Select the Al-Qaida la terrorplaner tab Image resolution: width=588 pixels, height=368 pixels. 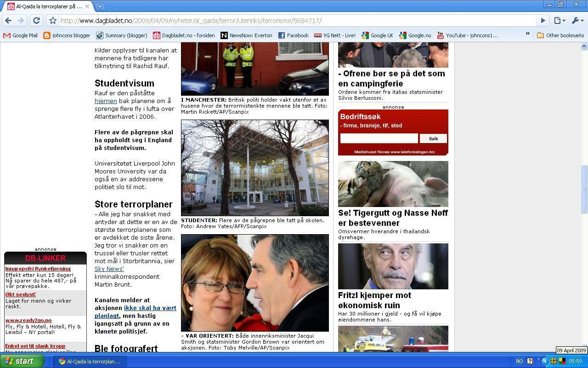(x=48, y=6)
